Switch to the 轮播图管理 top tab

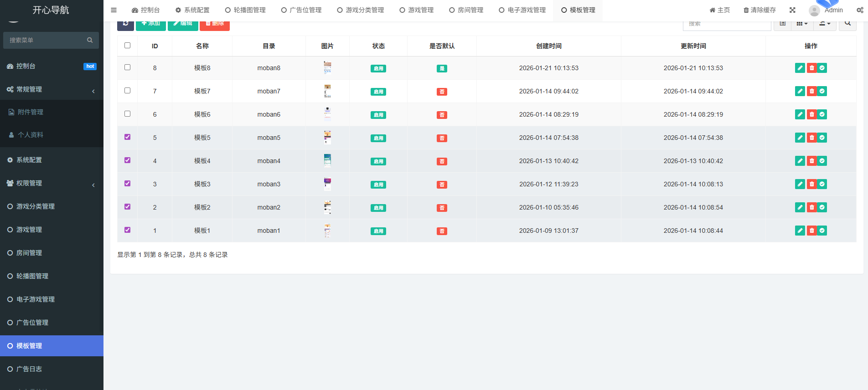coord(245,10)
